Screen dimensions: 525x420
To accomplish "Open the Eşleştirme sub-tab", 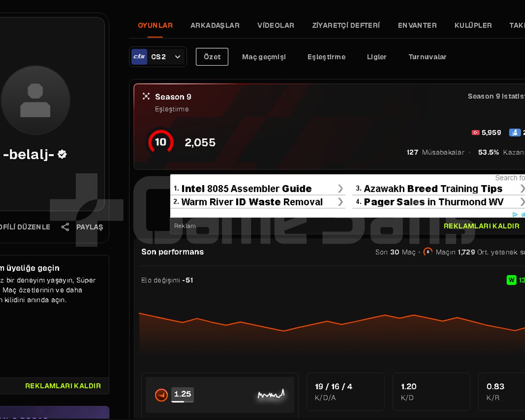I will 326,57.
